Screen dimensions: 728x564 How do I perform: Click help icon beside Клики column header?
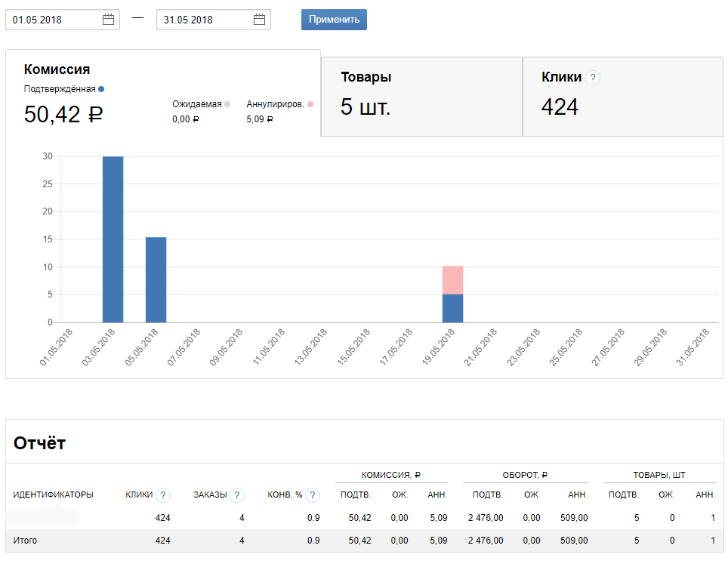click(x=163, y=495)
